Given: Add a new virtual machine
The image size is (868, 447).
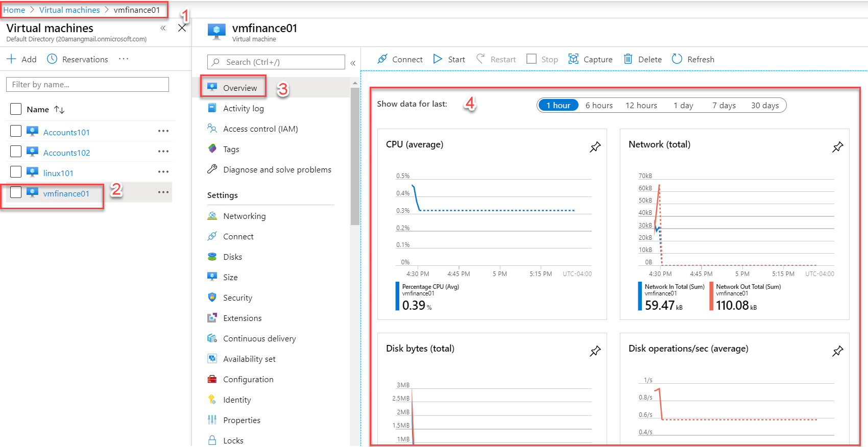Looking at the screenshot, I should [x=21, y=59].
